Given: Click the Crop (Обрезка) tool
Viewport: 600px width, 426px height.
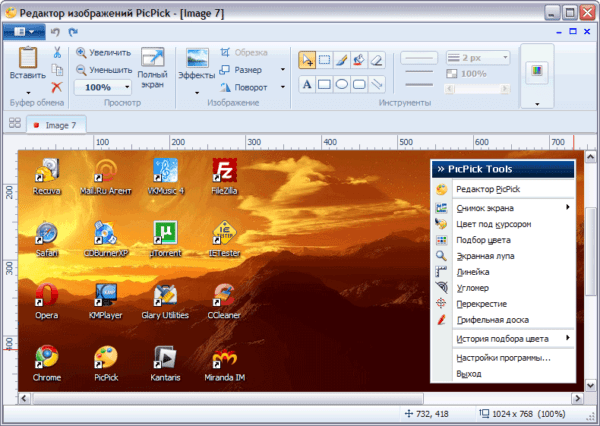Looking at the screenshot, I should click(244, 52).
